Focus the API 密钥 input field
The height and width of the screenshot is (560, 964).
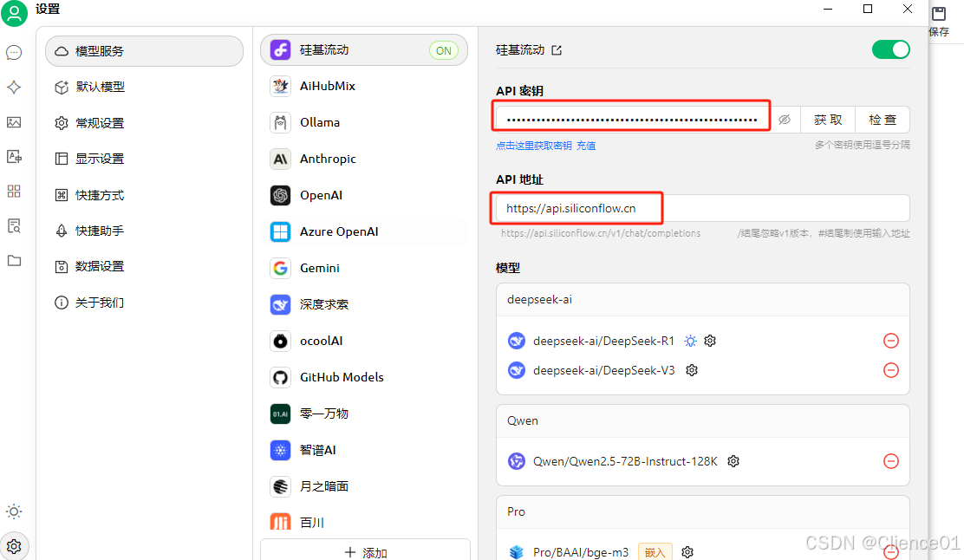point(631,120)
